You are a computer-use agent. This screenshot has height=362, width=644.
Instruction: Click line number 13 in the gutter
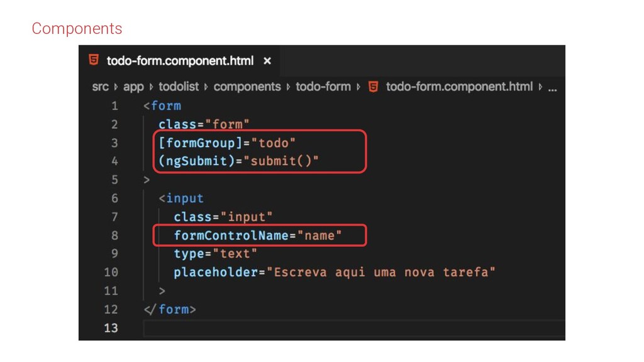[111, 327]
